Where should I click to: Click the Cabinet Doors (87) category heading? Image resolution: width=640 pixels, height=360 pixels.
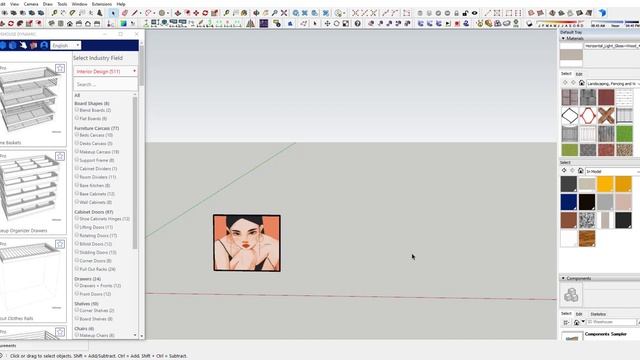tap(94, 212)
